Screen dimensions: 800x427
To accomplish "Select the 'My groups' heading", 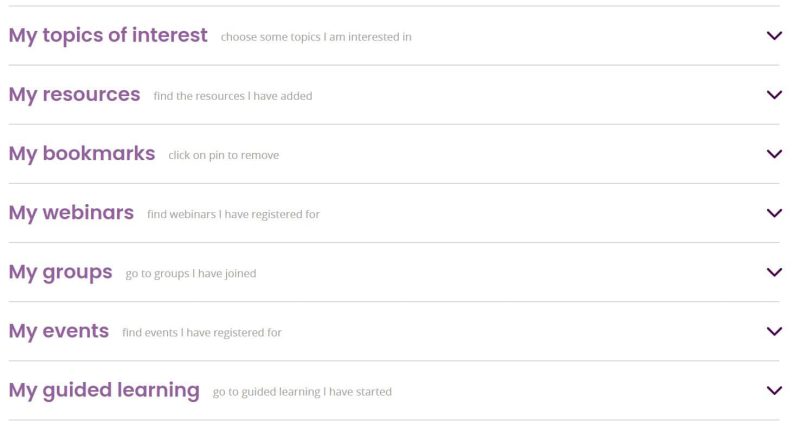I will coord(60,271).
